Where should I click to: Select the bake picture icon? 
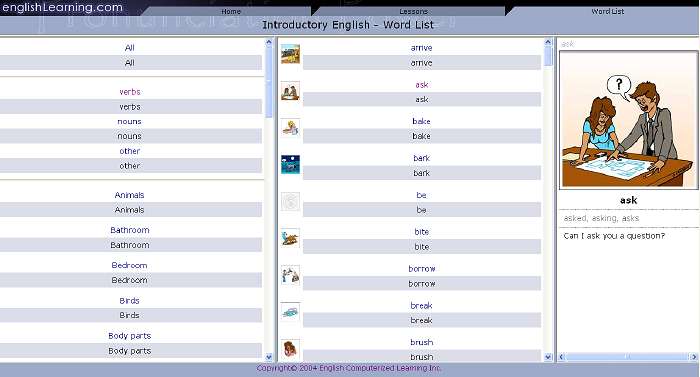click(290, 128)
